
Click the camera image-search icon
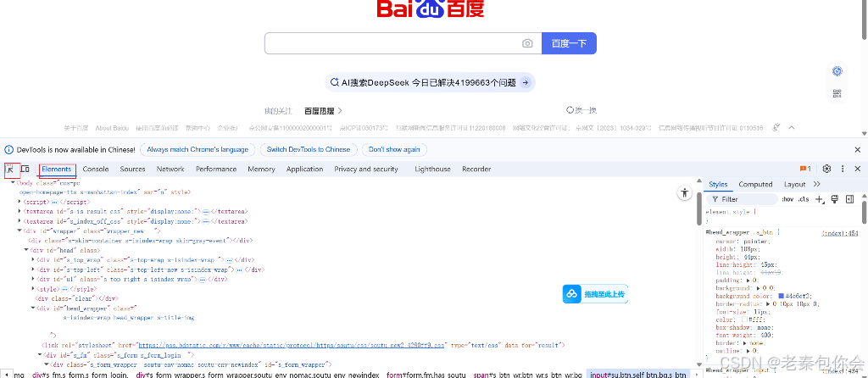click(527, 43)
